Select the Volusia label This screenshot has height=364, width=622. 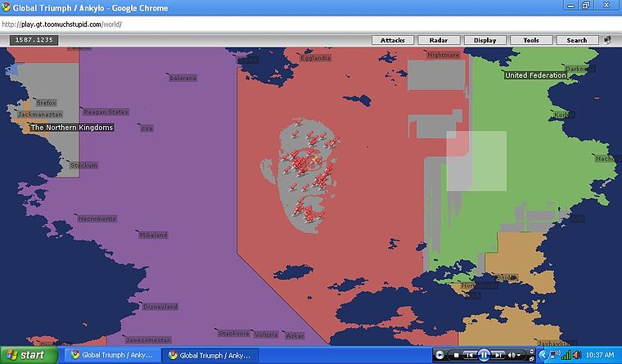click(x=266, y=335)
